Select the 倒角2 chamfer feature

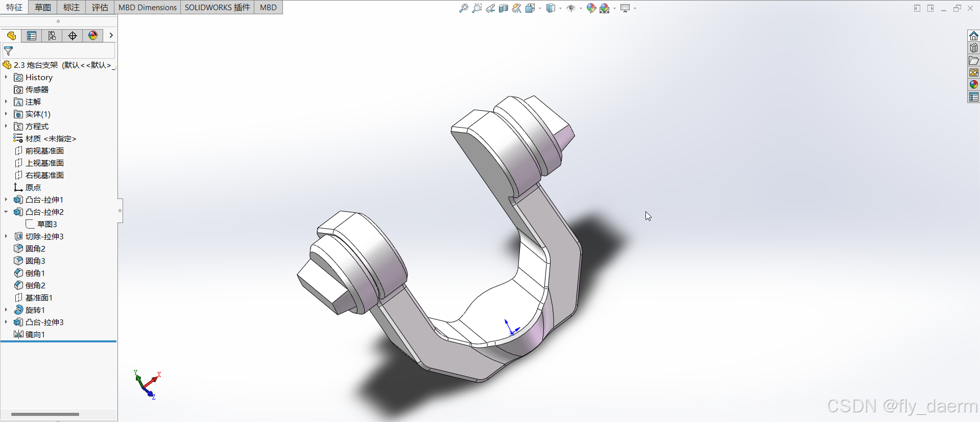pyautogui.click(x=30, y=285)
